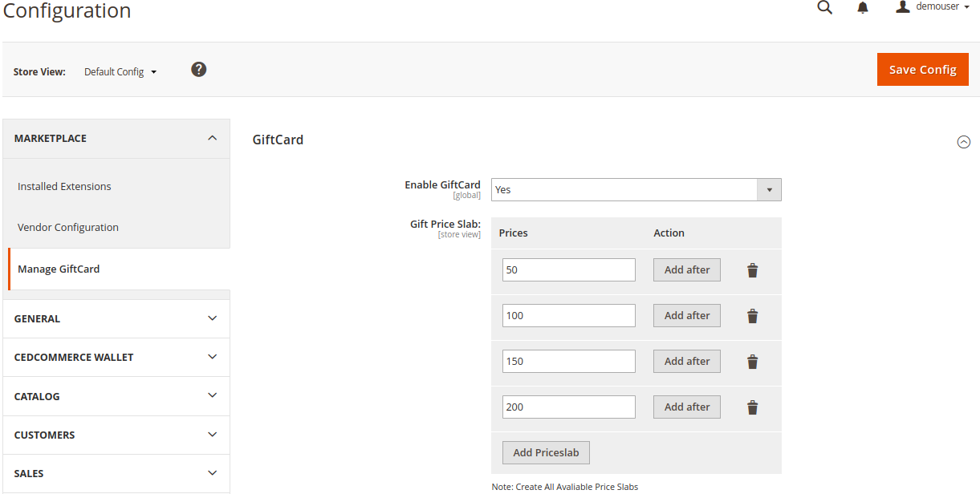Collapse the GiftCard section circle icon
980x494 pixels.
coord(964,142)
